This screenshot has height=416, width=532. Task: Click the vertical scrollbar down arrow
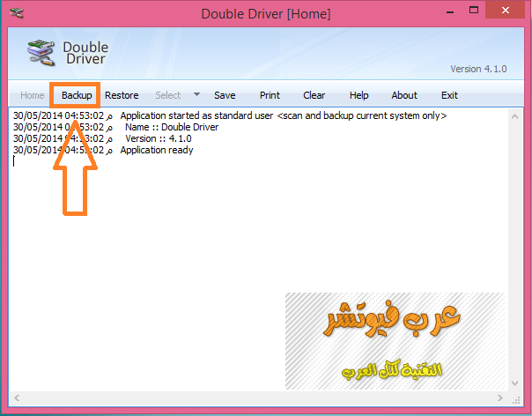(x=514, y=383)
